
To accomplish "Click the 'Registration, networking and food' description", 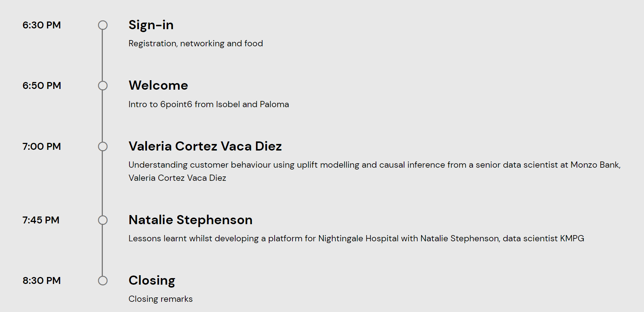I will tap(195, 44).
